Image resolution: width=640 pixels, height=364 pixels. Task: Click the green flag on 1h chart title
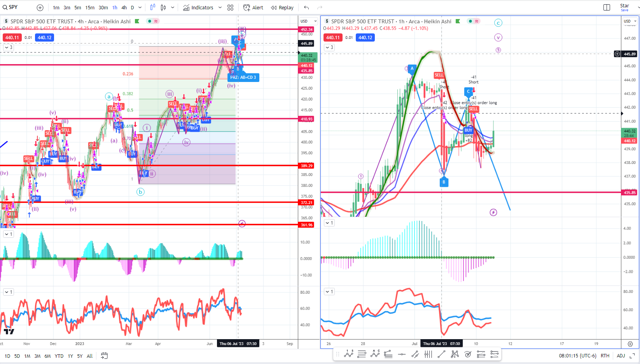pyautogui.click(x=458, y=21)
